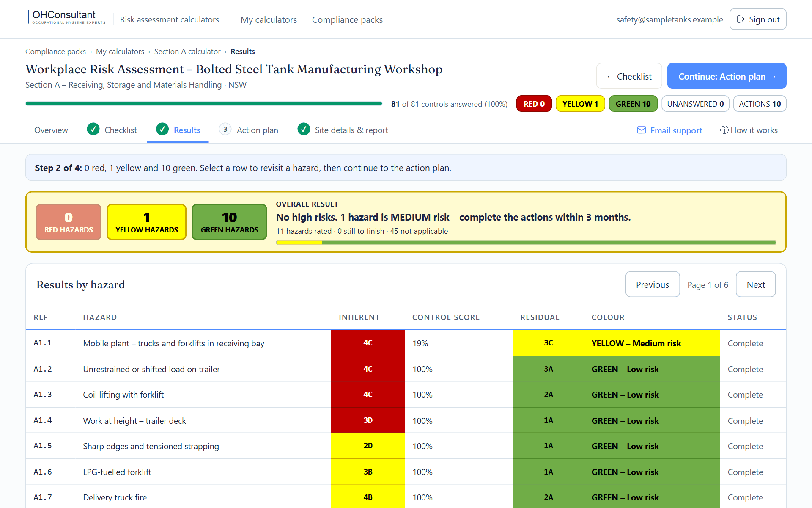Select 'Work at height – trailer deck' row
812x508 pixels.
[x=406, y=420]
